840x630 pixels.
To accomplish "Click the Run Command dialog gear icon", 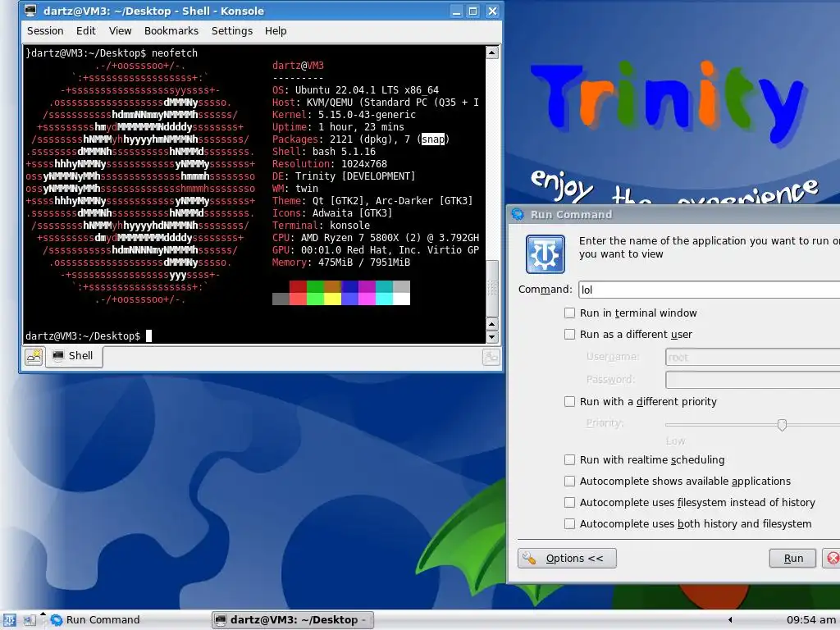I will (x=545, y=254).
